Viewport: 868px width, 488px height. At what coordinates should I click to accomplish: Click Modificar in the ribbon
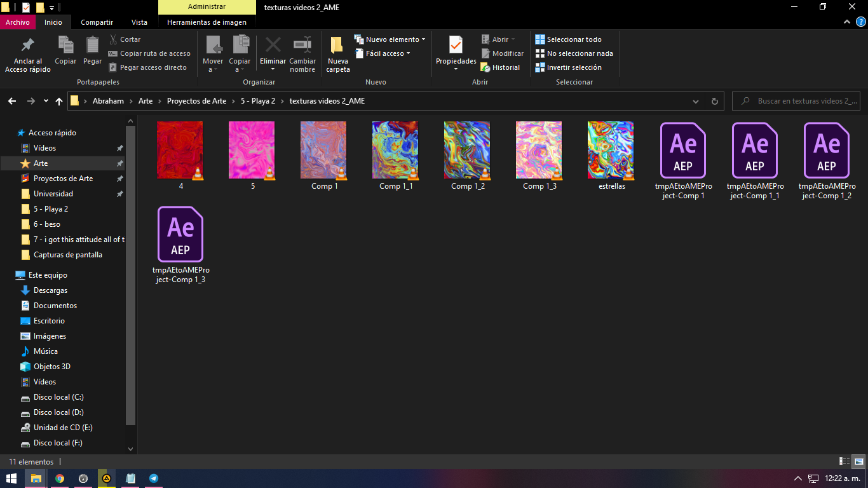click(x=502, y=53)
